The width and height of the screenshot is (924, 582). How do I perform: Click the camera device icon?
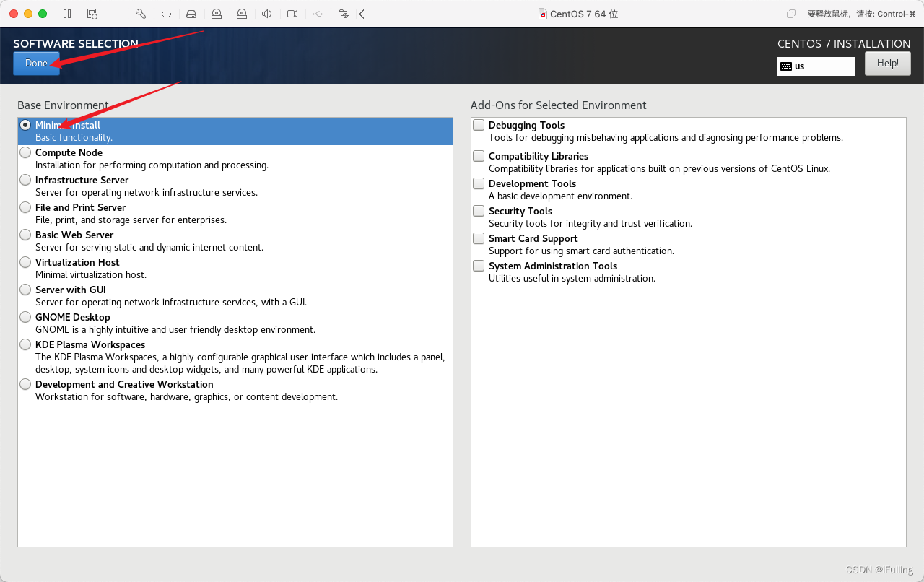click(x=292, y=14)
